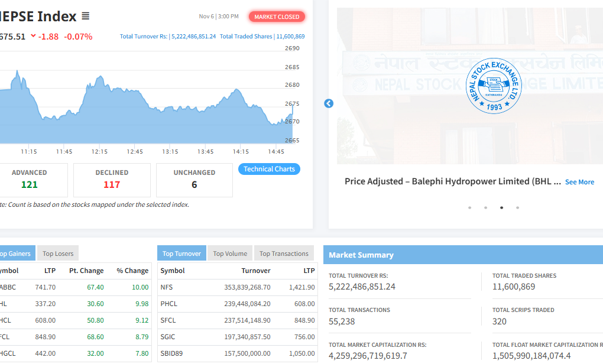Click gainers LTP value 442.00
This screenshot has height=364, width=603.
point(46,353)
